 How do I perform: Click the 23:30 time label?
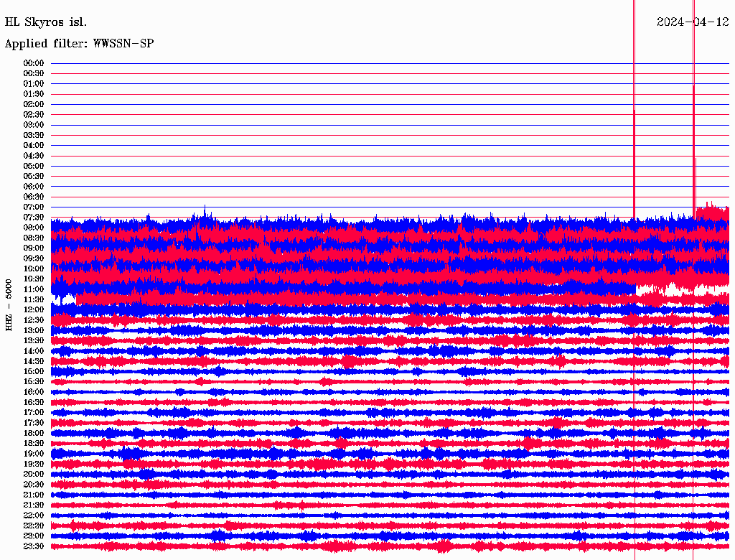click(x=34, y=546)
